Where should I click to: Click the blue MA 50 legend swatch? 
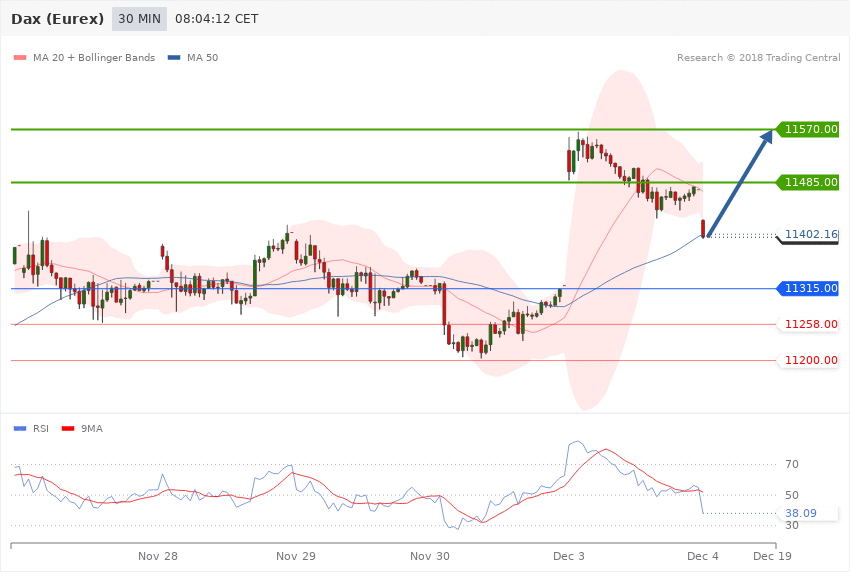click(x=174, y=57)
